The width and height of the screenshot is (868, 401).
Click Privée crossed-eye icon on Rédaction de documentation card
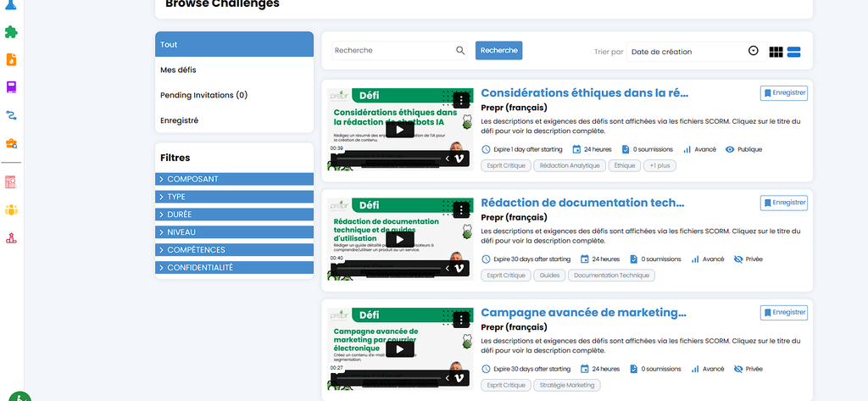(738, 259)
